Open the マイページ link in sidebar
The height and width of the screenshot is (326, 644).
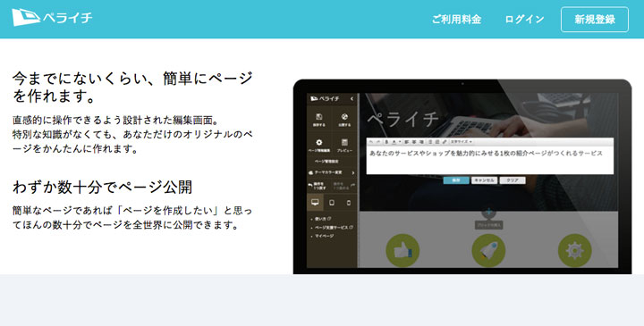[x=324, y=236]
